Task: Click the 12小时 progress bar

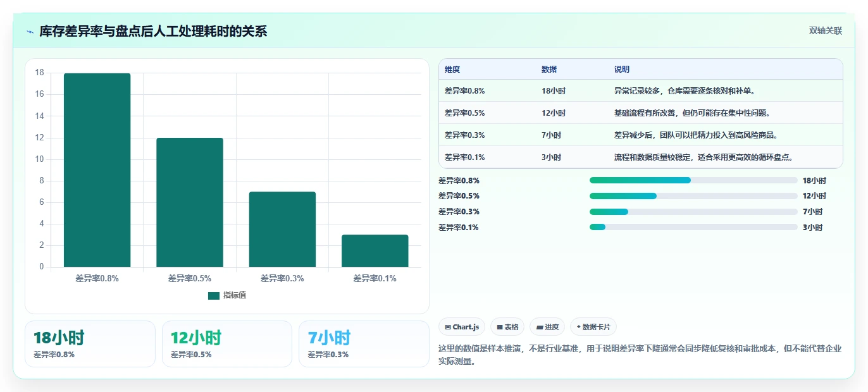Action: tap(693, 196)
